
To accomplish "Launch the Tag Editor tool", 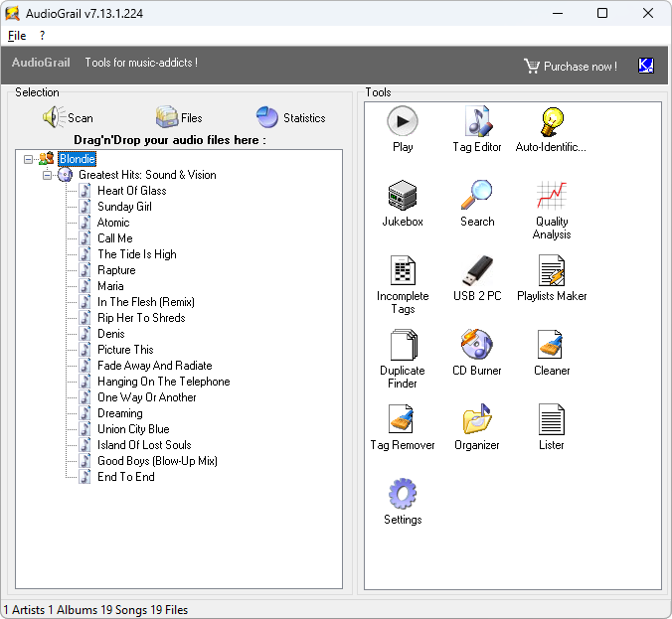I will 477,129.
